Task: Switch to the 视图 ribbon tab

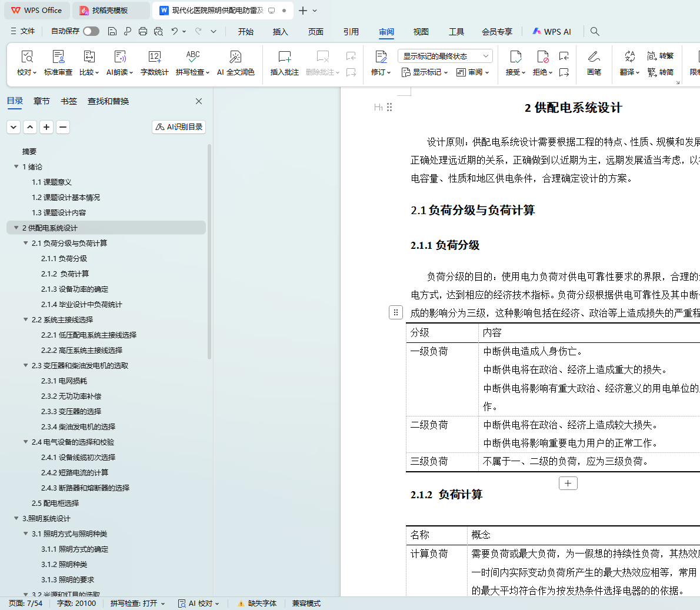Action: click(421, 32)
